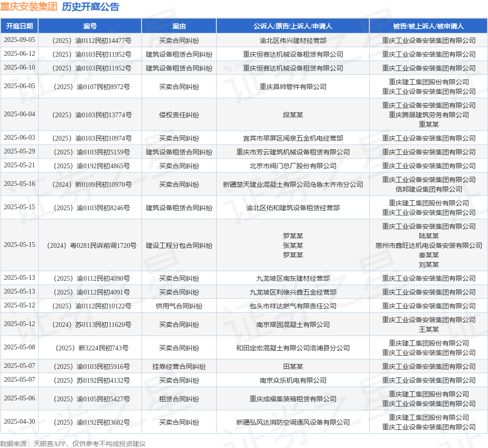Select the 案由 column header
488x448 pixels.
pos(179,26)
